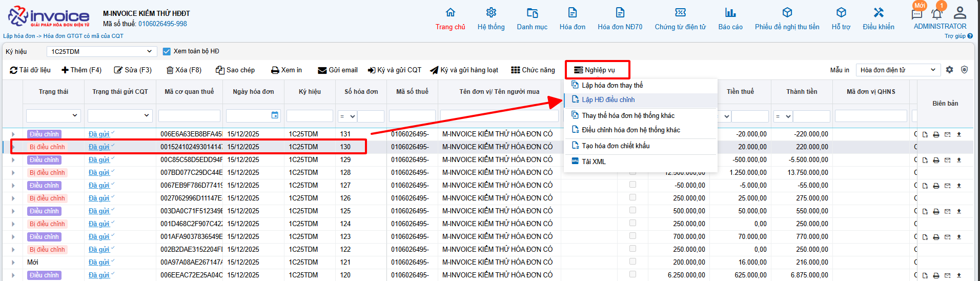The image size is (980, 281).
Task: Click the Mã cơ quan thuế filter field
Action: tap(189, 116)
